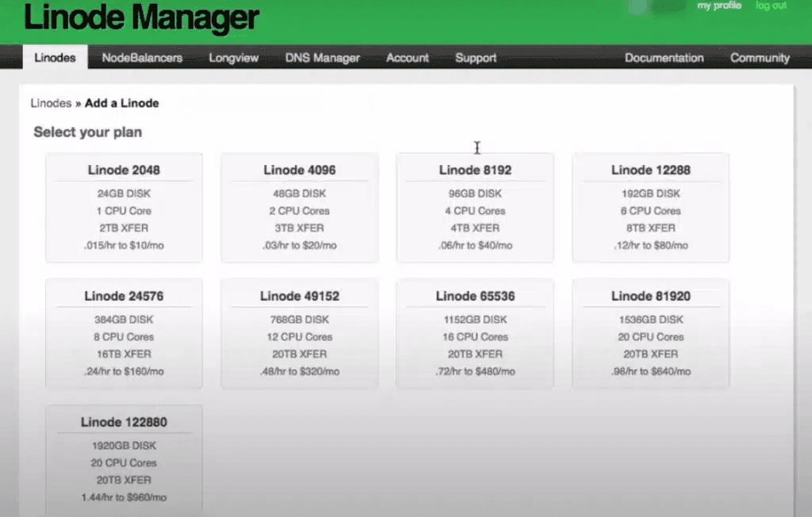The height and width of the screenshot is (517, 812).
Task: Click the '8 CPU Cores' text
Action: coord(124,337)
